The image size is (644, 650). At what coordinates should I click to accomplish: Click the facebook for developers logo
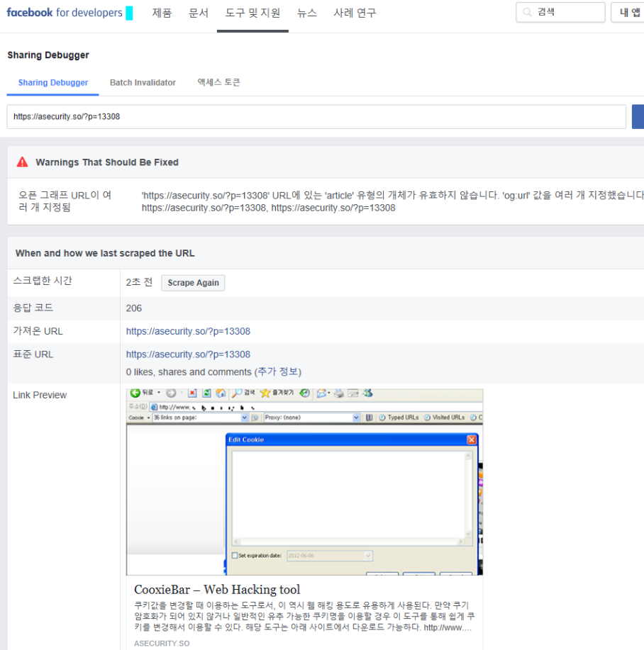tap(65, 13)
